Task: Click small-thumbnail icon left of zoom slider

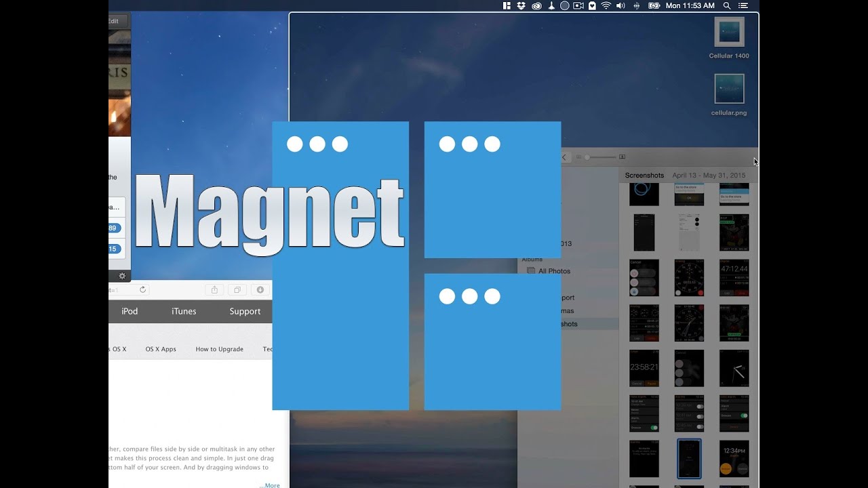Action: tap(578, 157)
